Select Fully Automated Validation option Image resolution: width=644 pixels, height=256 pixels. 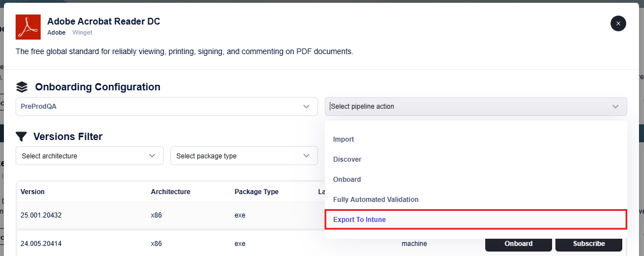(x=375, y=200)
